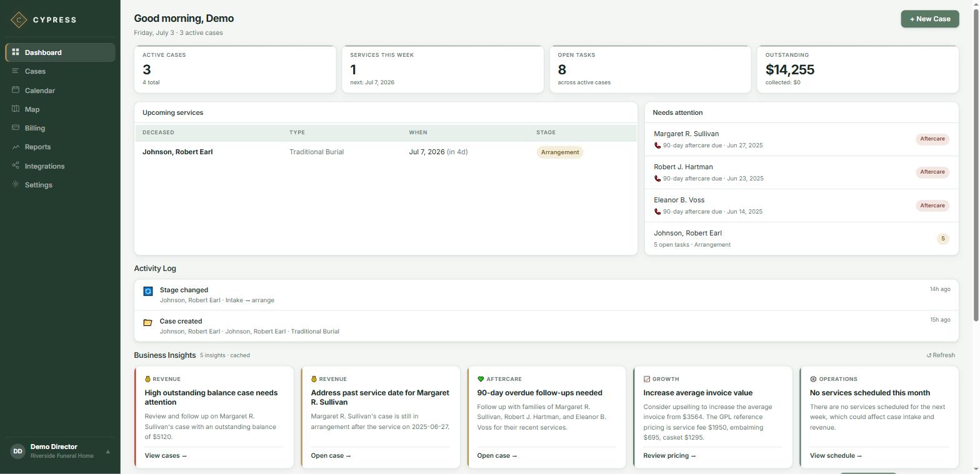
Task: Open Eleanor B. Voss attention item
Action: [801, 205]
